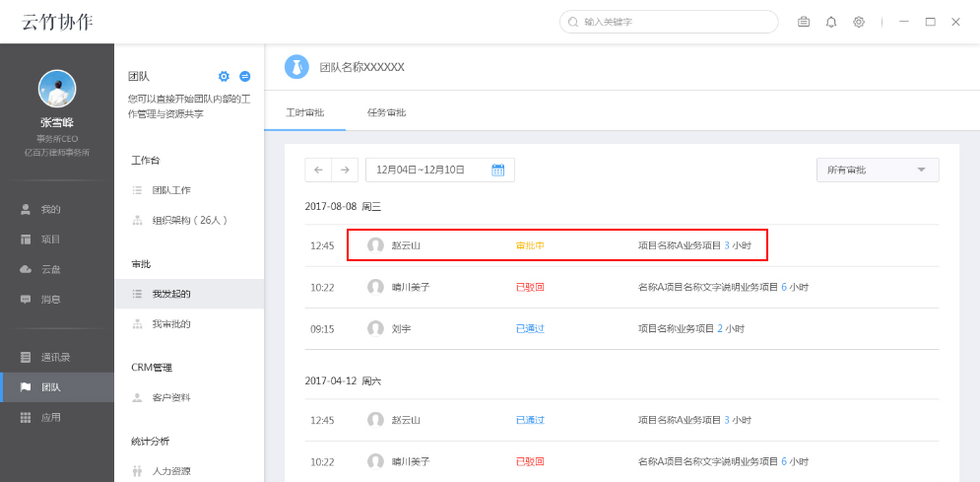Open the 12月04日~12月10日 date range field
The height and width of the screenshot is (482, 980).
424,170
